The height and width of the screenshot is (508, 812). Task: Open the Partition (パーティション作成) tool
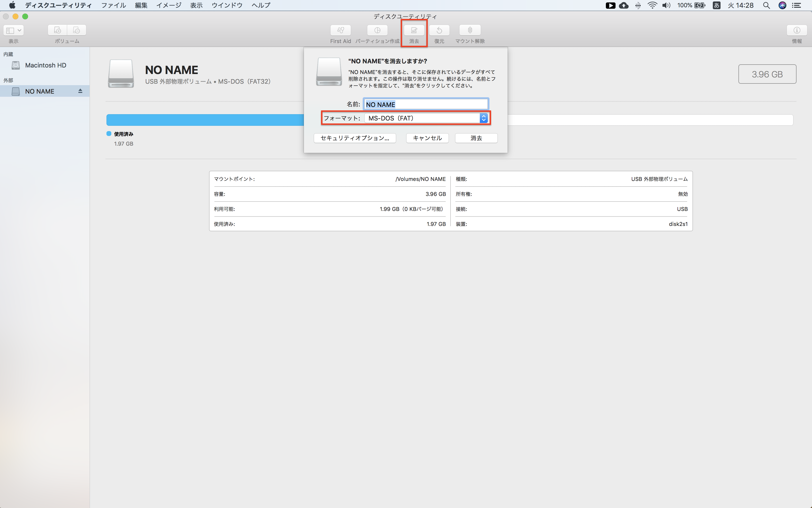coord(377,30)
